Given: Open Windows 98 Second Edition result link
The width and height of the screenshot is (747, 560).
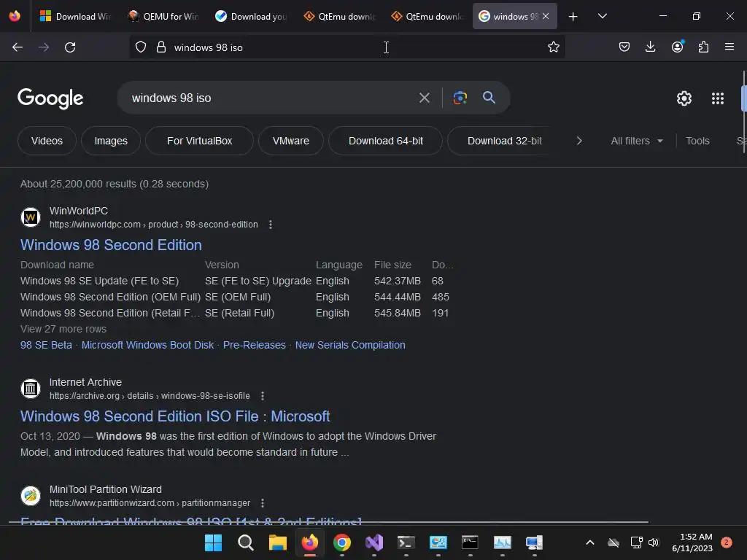Looking at the screenshot, I should 111,245.
